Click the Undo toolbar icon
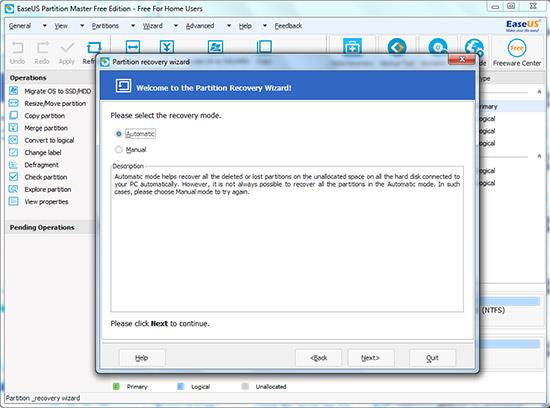The width and height of the screenshot is (550, 408). 18,47
